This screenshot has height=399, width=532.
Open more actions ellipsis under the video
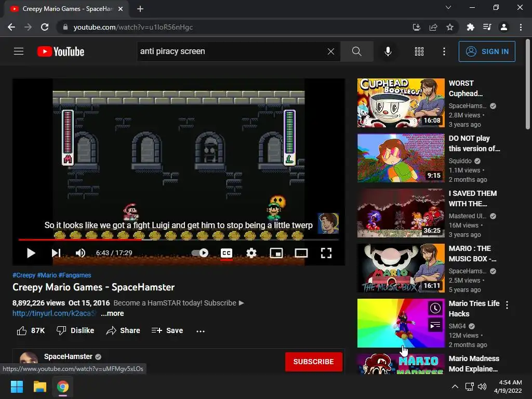click(x=201, y=331)
